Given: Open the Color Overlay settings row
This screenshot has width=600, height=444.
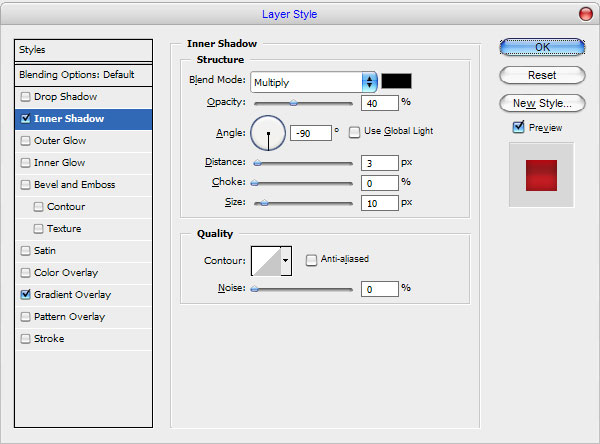Looking at the screenshot, I should 83,273.
